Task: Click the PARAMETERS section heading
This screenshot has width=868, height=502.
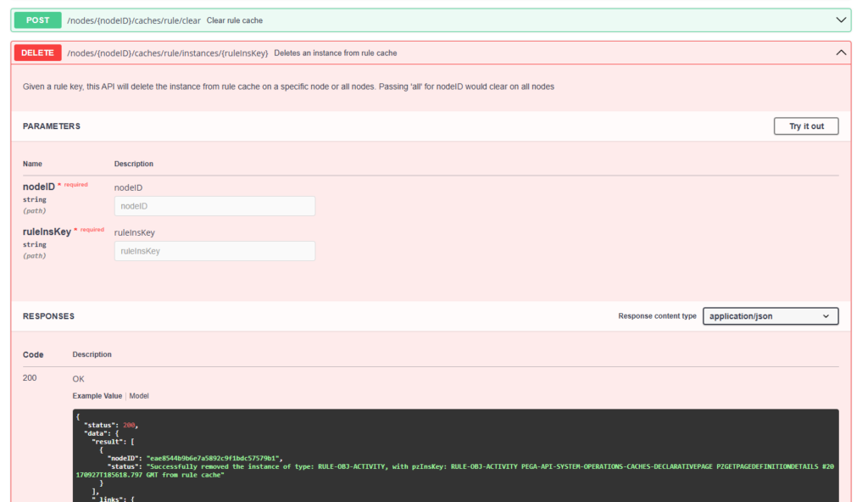Action: [x=52, y=126]
